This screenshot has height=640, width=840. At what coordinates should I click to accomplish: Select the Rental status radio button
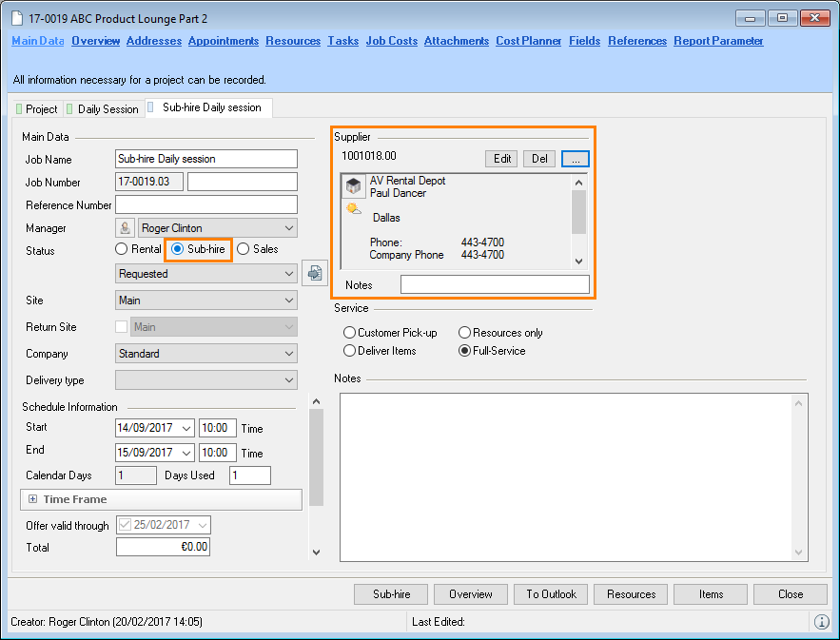pos(121,249)
